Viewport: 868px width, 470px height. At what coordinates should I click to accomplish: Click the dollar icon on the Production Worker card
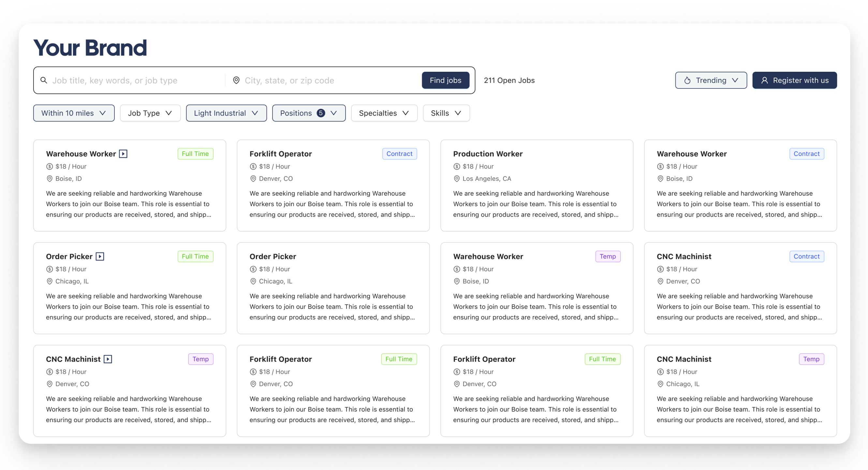[457, 167]
